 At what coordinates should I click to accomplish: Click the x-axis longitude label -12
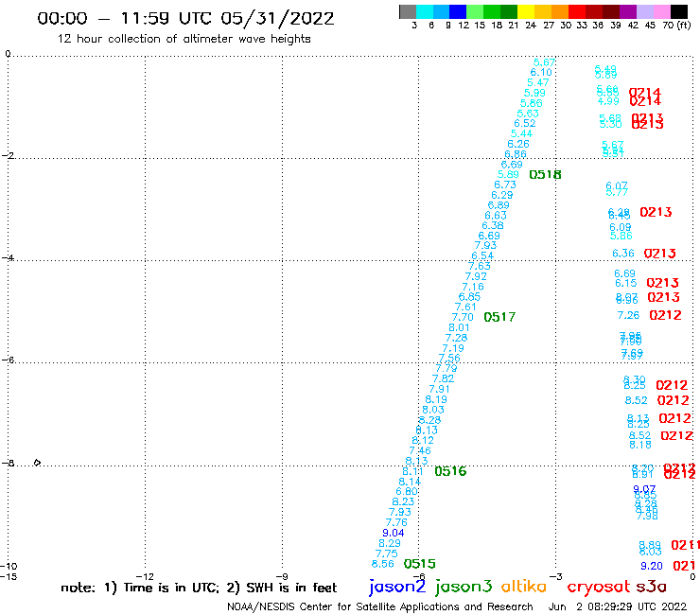[146, 576]
